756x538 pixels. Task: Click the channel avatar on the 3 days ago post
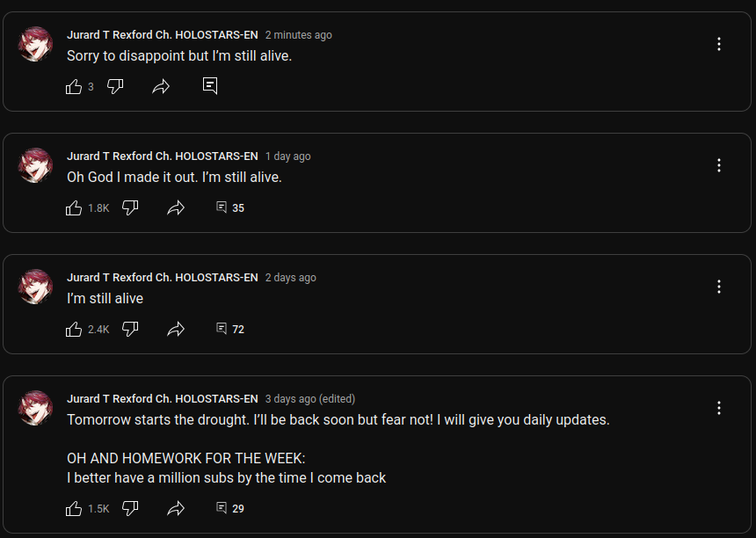point(36,408)
